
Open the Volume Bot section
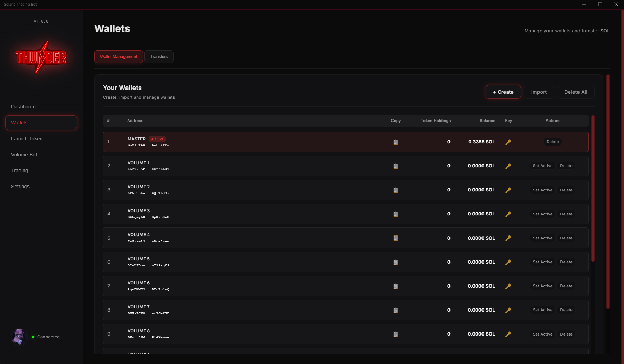tap(24, 155)
